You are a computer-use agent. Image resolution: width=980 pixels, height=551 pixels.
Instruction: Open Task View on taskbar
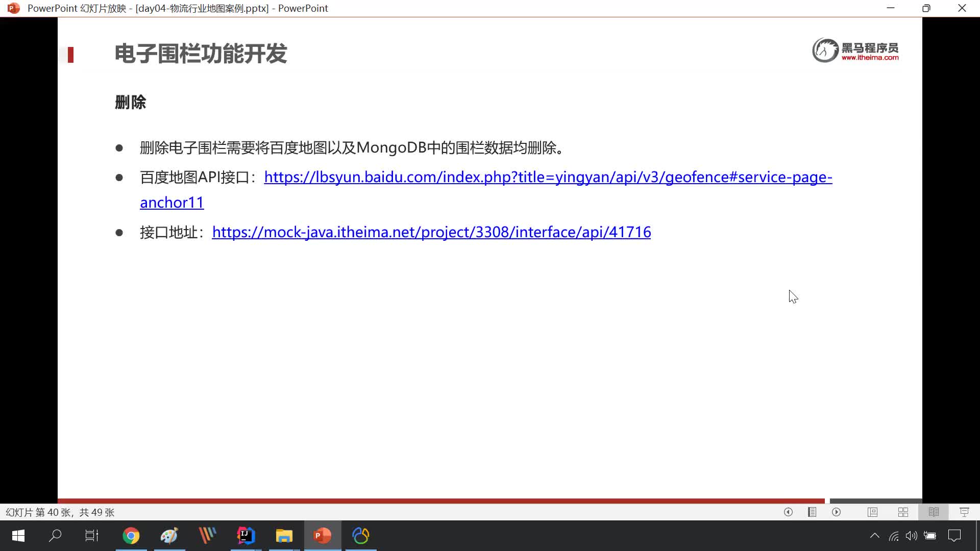(x=92, y=536)
